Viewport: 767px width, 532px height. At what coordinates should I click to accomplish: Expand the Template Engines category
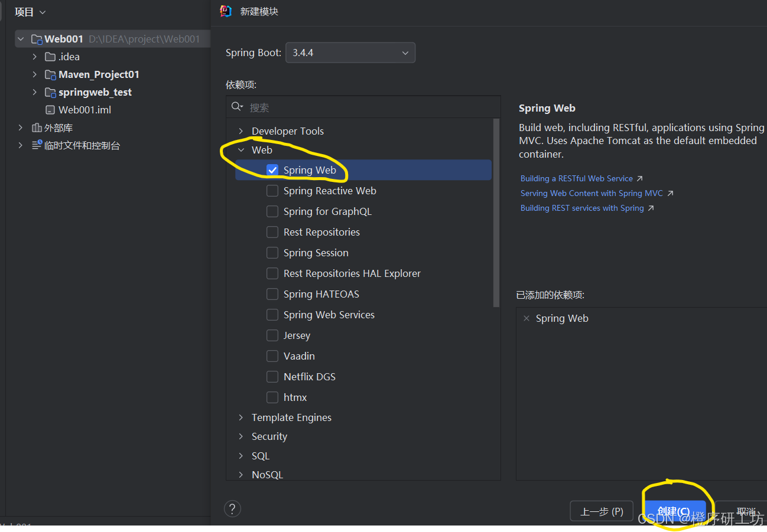point(240,417)
